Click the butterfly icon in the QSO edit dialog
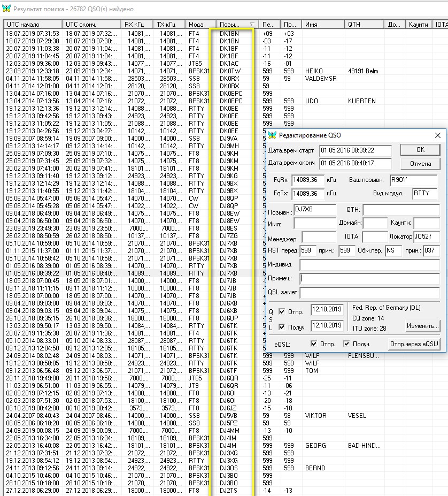The height and width of the screenshot is (496, 448). coord(272,135)
